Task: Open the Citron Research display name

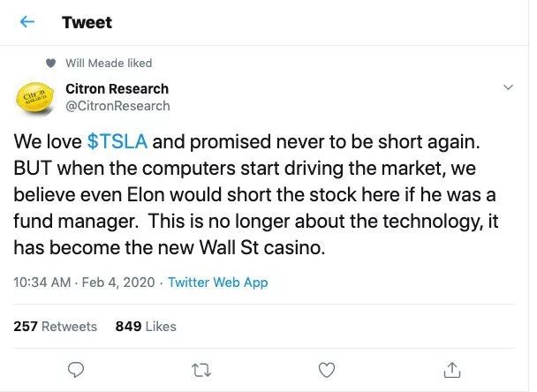Action: [117, 88]
